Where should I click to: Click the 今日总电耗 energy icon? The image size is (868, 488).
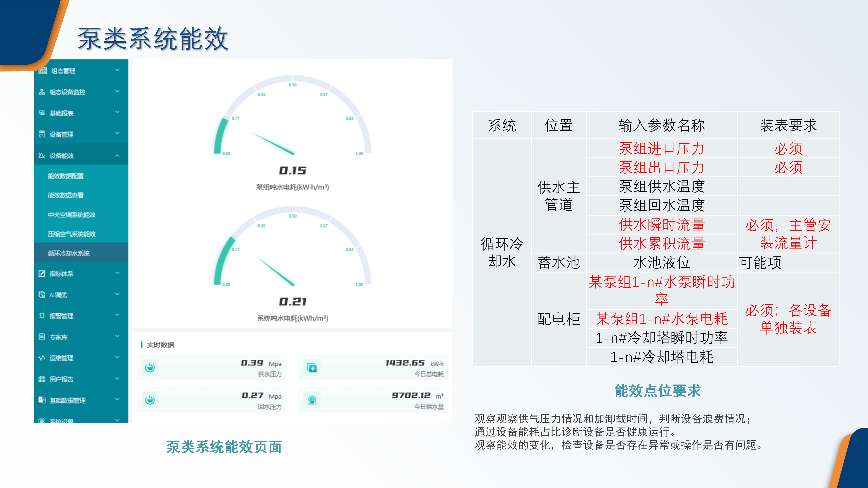(x=312, y=367)
